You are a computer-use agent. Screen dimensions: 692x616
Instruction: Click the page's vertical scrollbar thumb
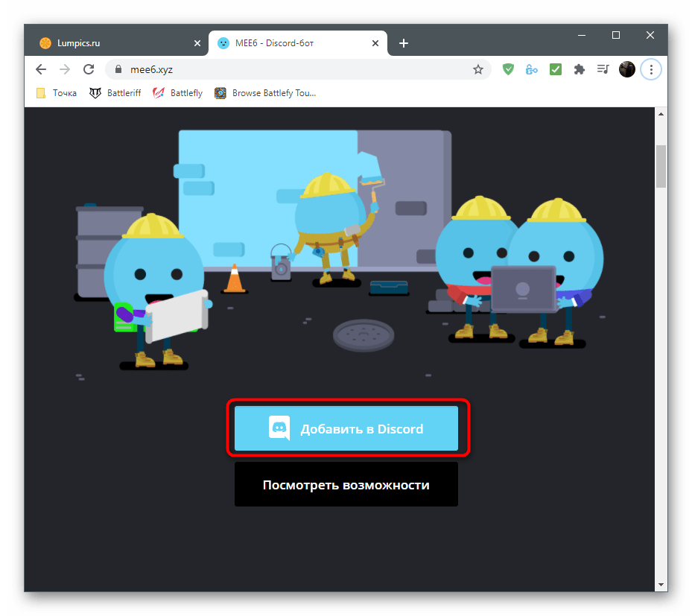[660, 166]
